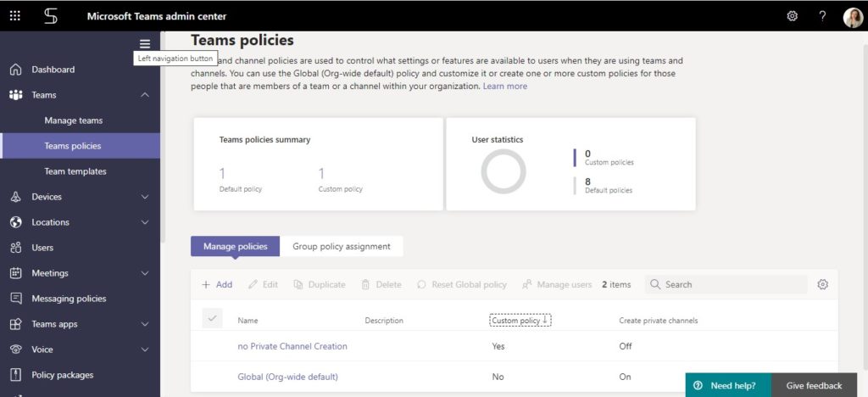Click the Users icon in the sidebar
This screenshot has width=868, height=397.
(x=16, y=248)
